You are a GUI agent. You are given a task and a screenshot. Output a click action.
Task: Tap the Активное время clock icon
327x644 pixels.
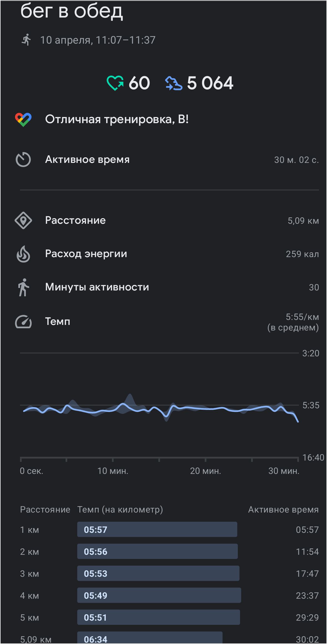click(x=23, y=160)
